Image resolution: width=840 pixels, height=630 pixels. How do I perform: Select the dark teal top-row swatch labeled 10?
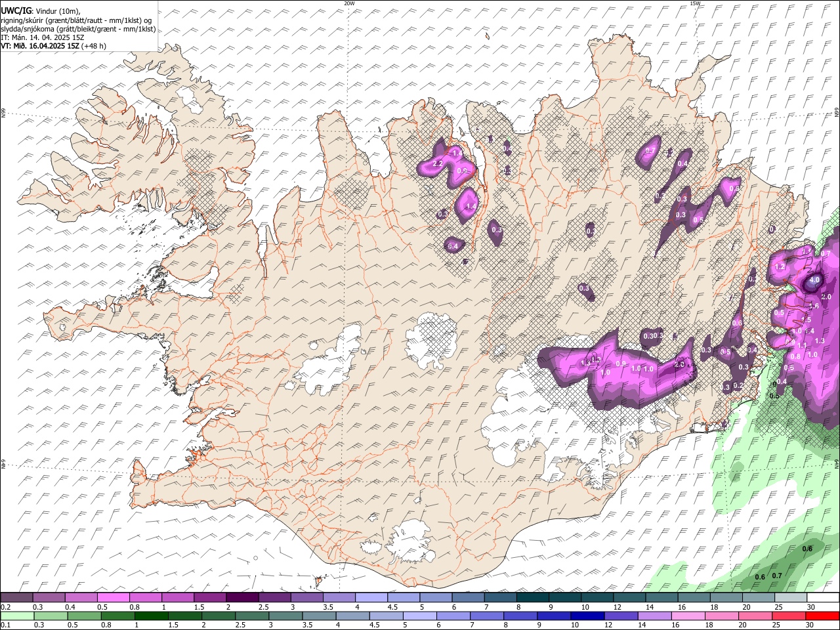[597, 598]
